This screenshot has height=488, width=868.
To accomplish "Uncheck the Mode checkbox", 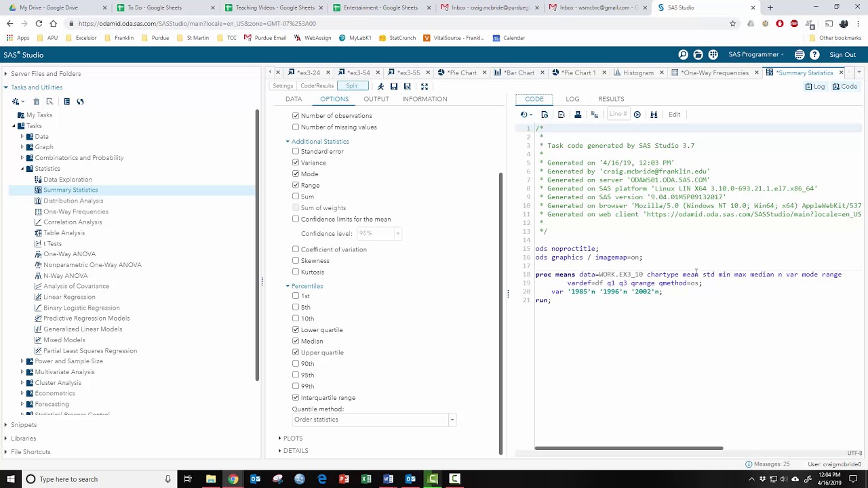I will point(296,174).
